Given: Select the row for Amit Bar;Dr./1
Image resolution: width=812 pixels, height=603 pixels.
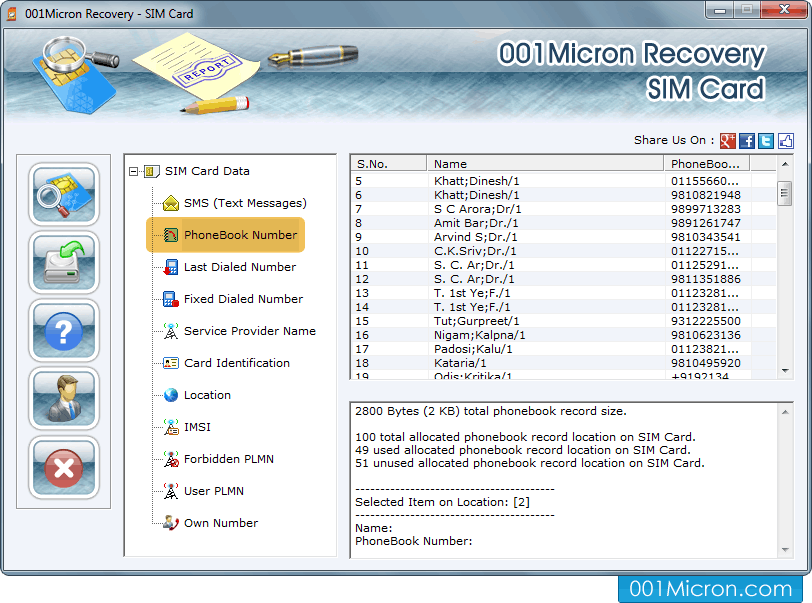Looking at the screenshot, I should [564, 223].
